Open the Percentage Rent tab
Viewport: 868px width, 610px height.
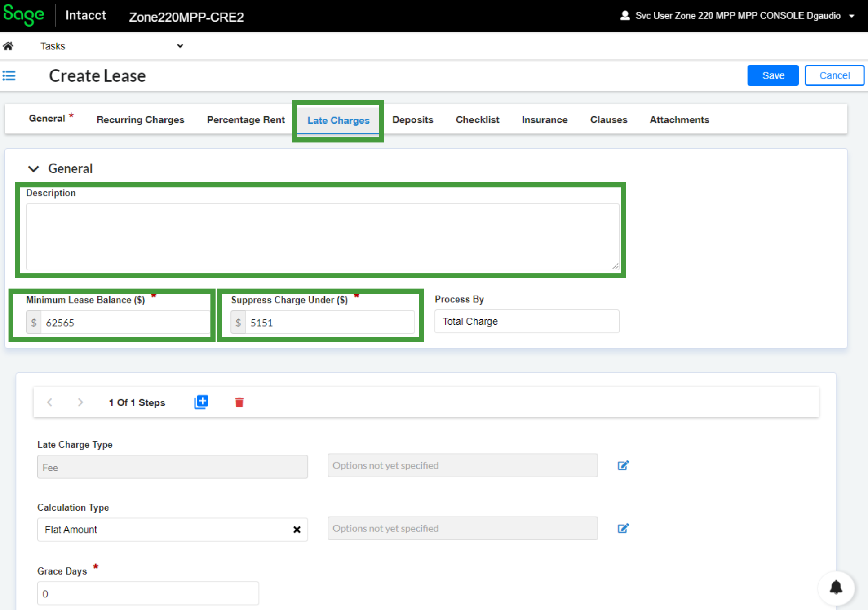246,120
